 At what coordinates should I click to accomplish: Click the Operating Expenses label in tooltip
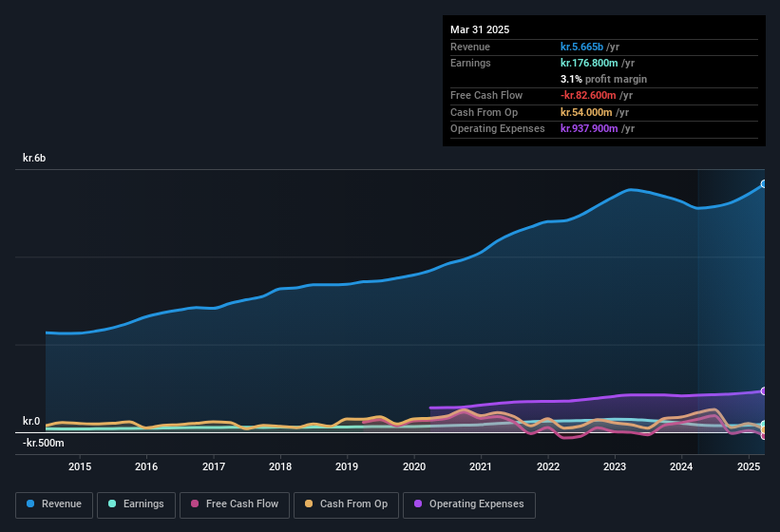click(498, 129)
